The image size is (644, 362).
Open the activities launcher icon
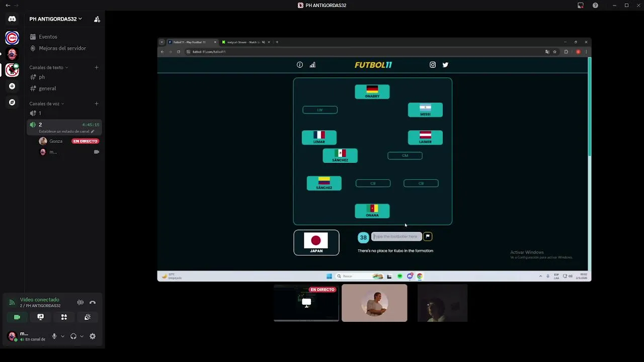point(64,317)
